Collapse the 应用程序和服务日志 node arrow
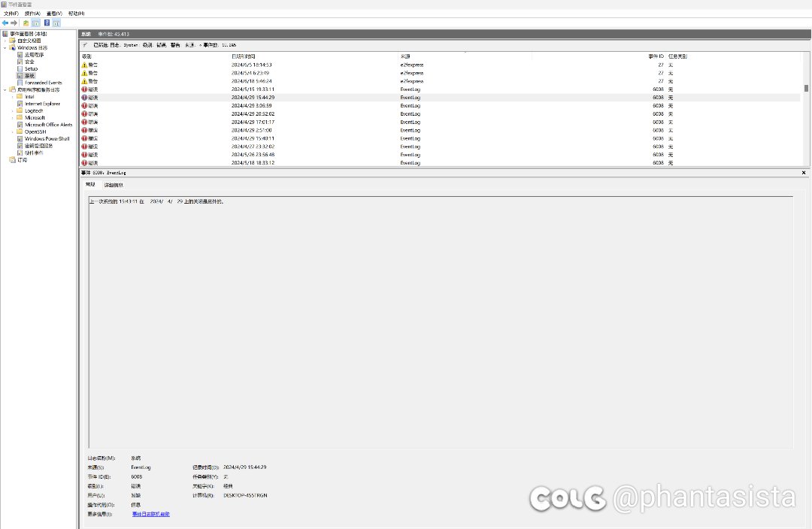This screenshot has width=812, height=529. [x=5, y=89]
